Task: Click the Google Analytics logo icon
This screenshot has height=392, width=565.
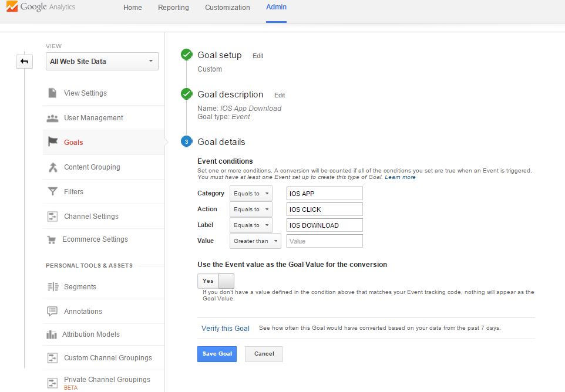Action: [x=11, y=8]
